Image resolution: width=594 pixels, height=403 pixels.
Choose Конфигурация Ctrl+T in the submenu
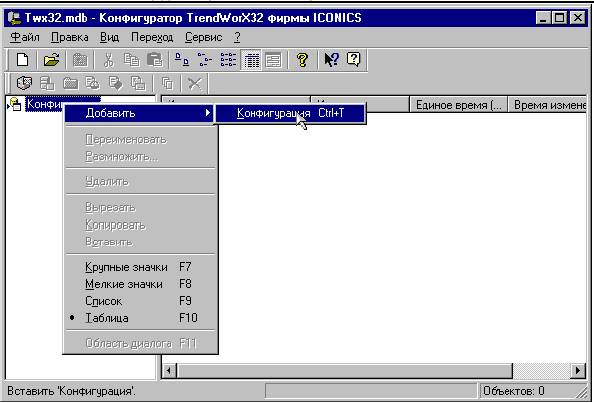coord(290,113)
